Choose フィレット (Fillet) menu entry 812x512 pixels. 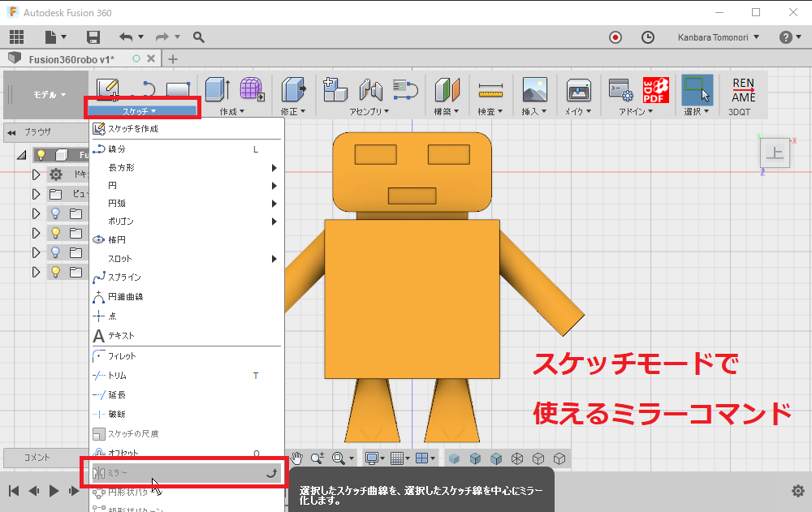187,356
